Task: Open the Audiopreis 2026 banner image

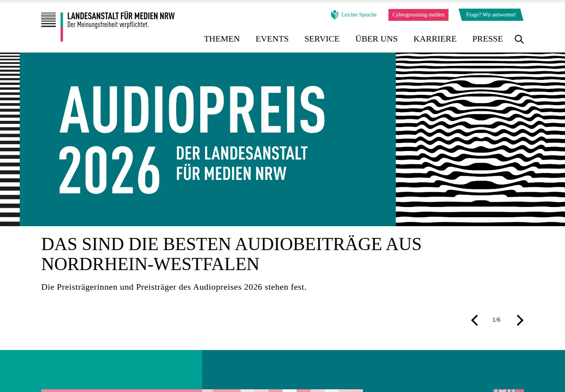Action: [282, 140]
